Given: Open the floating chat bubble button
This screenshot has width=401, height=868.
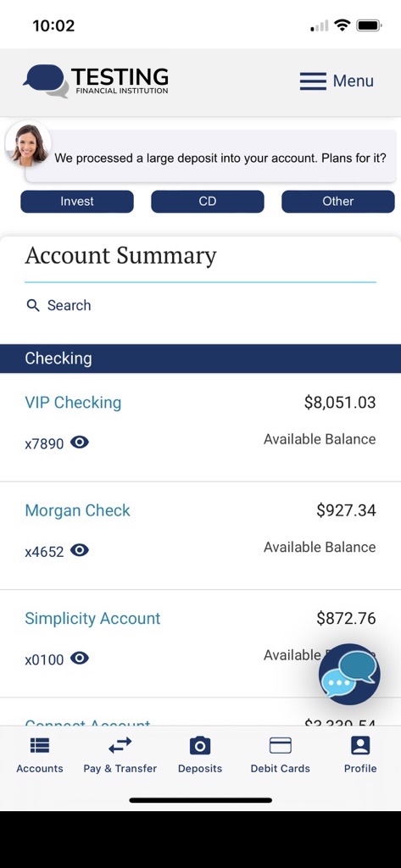Looking at the screenshot, I should click(x=349, y=674).
